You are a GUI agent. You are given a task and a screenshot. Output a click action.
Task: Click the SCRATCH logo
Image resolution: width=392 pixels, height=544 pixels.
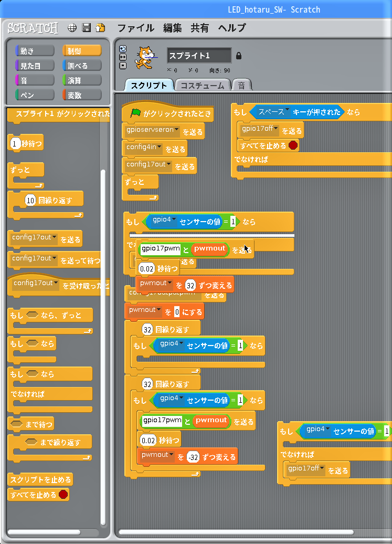coord(33,28)
